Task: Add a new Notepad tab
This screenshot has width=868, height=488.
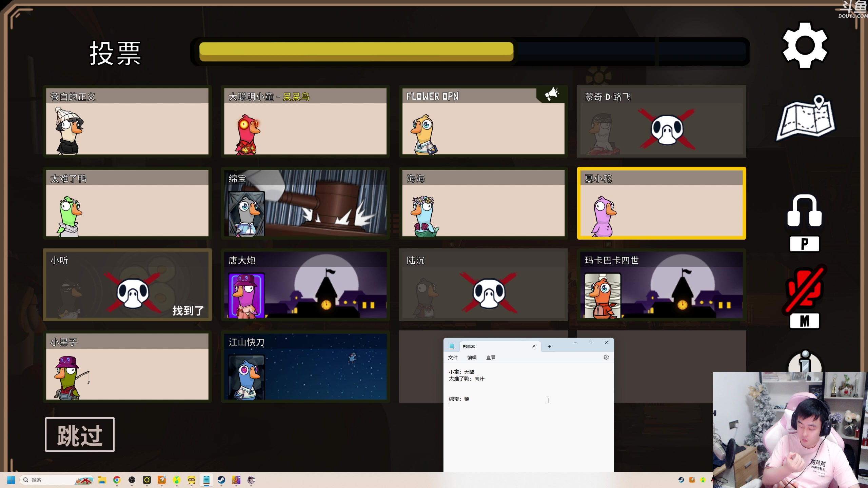Action: [x=549, y=346]
